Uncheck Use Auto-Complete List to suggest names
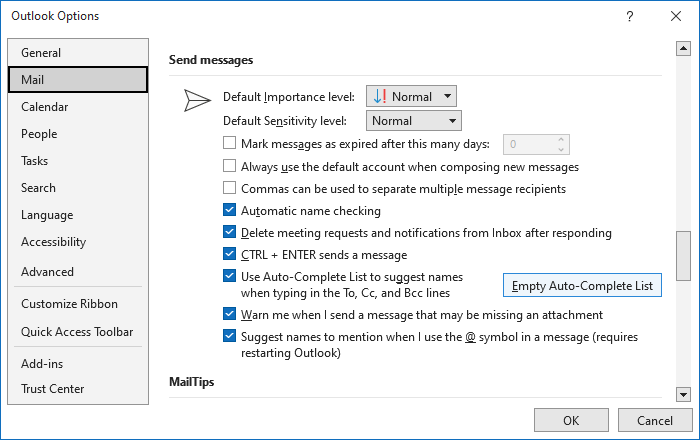Image resolution: width=700 pixels, height=440 pixels. 229,276
